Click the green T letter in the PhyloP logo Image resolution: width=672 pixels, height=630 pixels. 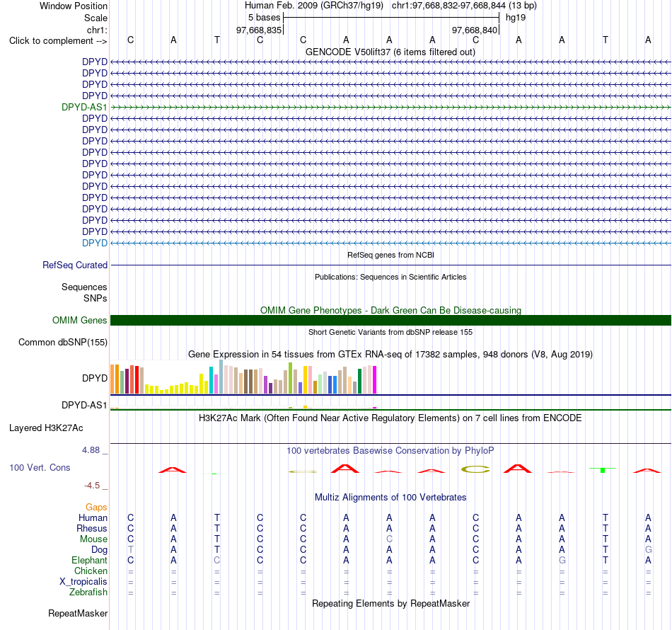tap(603, 470)
